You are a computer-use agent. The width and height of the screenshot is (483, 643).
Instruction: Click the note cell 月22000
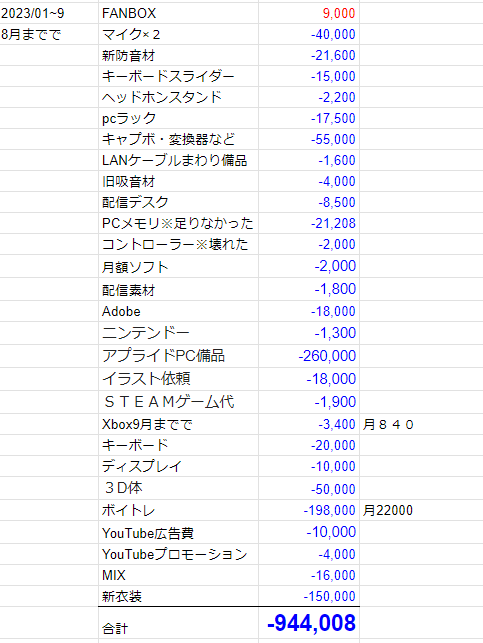(x=421, y=510)
